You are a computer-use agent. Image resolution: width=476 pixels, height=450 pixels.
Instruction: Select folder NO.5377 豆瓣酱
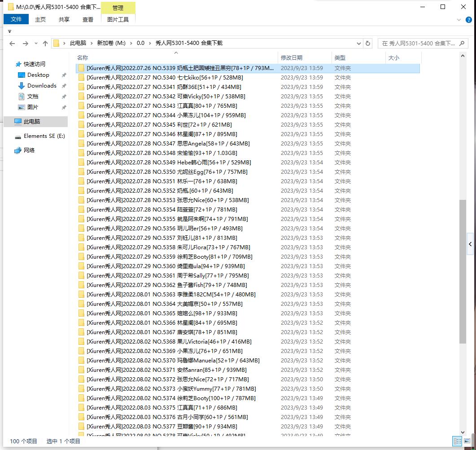(162, 426)
